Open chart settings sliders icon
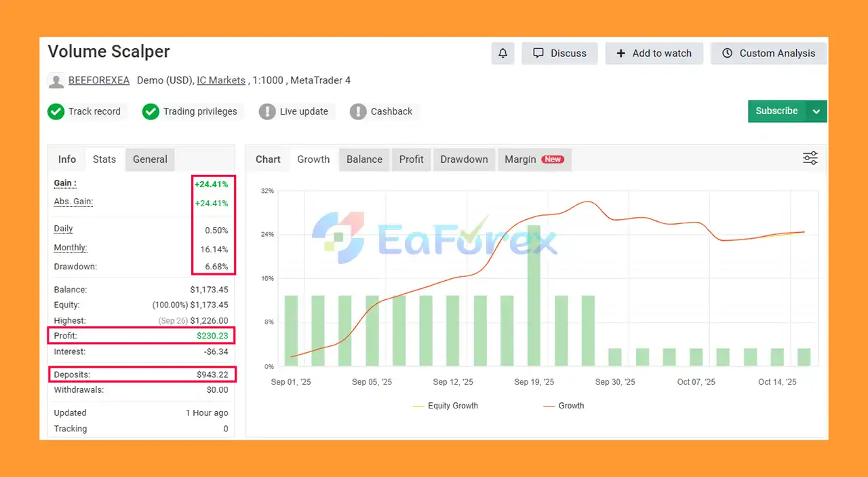 tap(810, 158)
